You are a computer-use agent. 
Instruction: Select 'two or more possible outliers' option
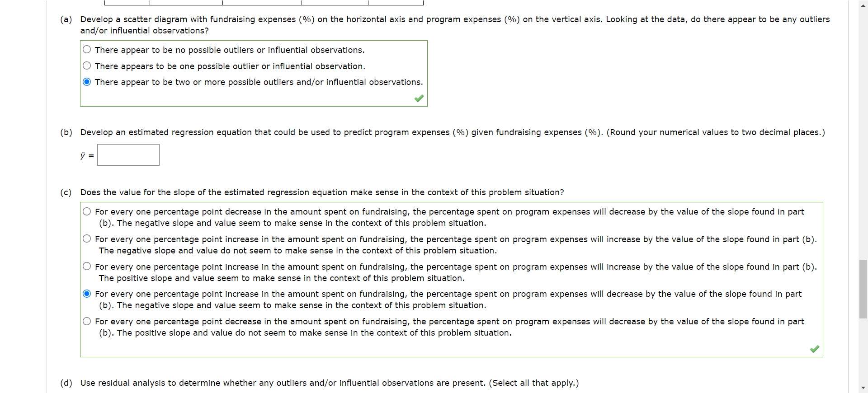pos(87,82)
